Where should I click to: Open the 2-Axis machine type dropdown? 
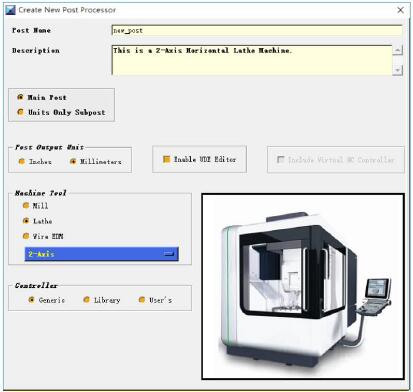(x=102, y=254)
